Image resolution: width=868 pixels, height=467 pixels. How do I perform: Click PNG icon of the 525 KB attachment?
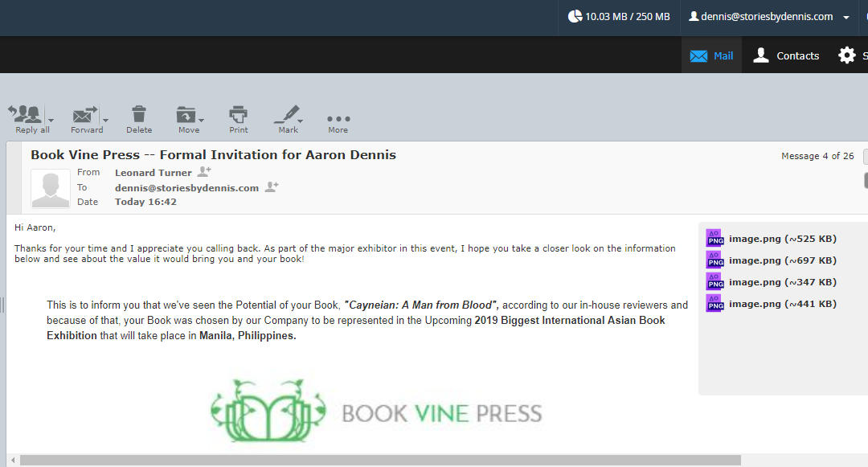pos(714,238)
